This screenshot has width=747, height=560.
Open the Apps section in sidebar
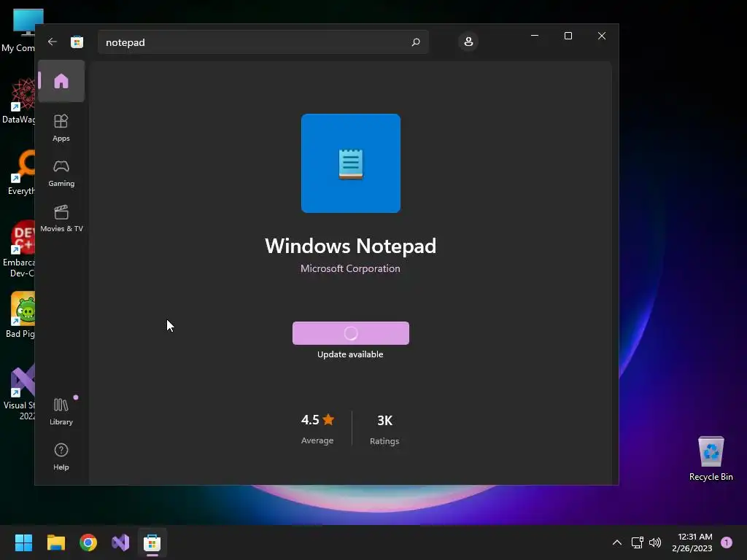[61, 128]
